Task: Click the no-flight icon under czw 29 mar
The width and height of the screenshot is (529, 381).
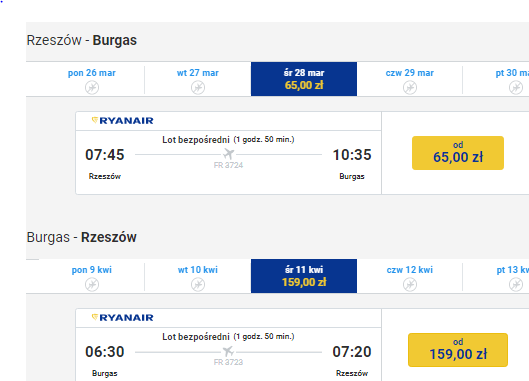Action: 410,88
